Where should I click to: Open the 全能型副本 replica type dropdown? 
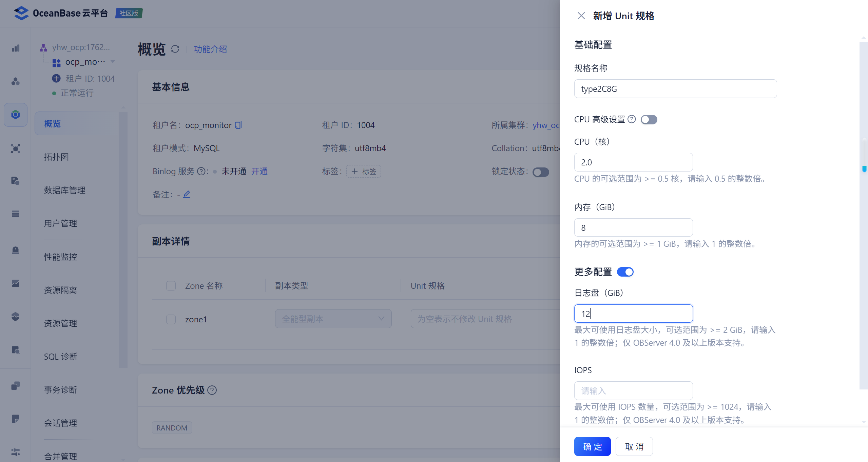pyautogui.click(x=333, y=319)
